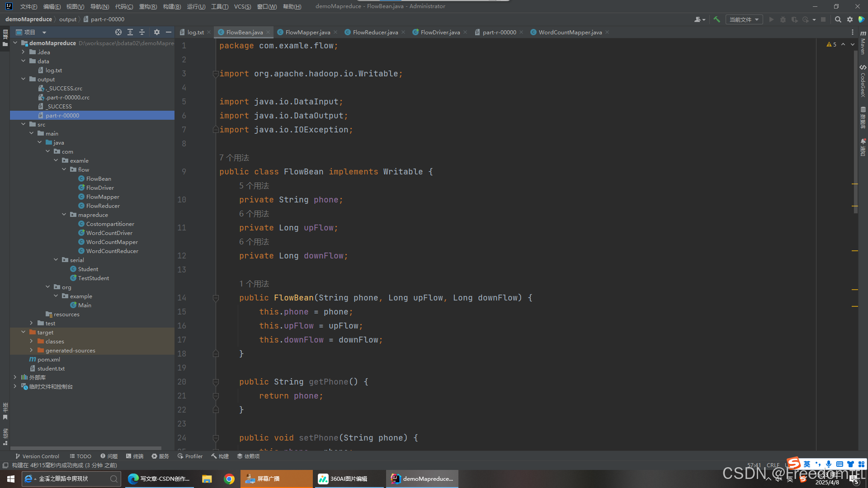Toggle the Maven side tool window
Screen dimensions: 868x488
863,43
